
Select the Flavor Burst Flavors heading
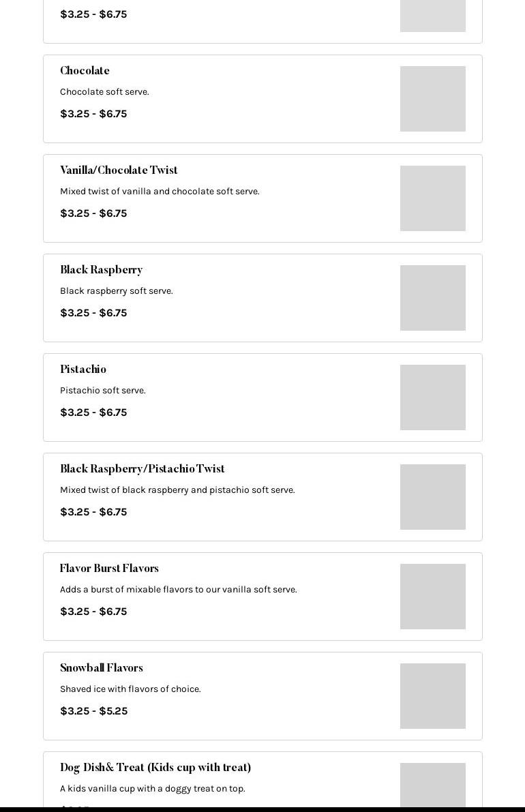pos(109,568)
